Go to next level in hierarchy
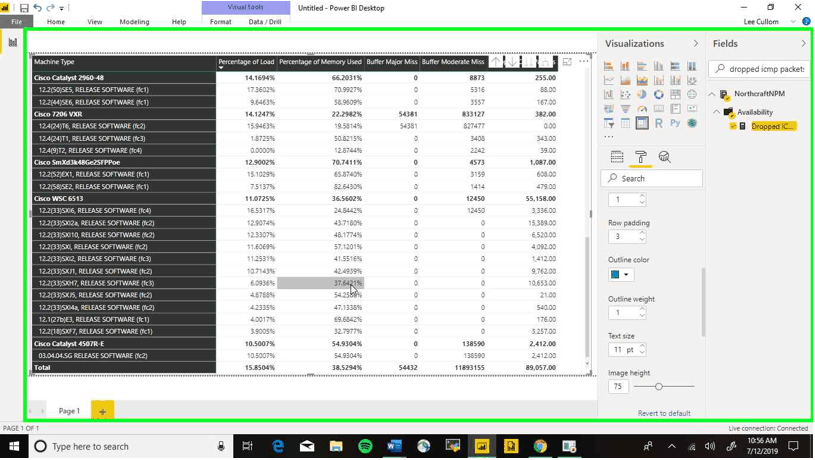The image size is (815, 460). click(529, 62)
